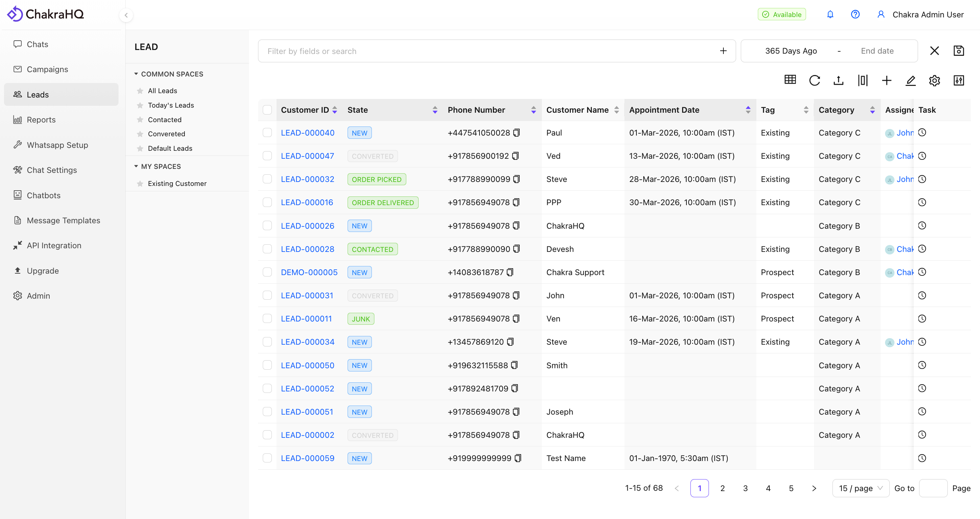Click the save filter disk icon
The height and width of the screenshot is (519, 980).
pyautogui.click(x=958, y=51)
